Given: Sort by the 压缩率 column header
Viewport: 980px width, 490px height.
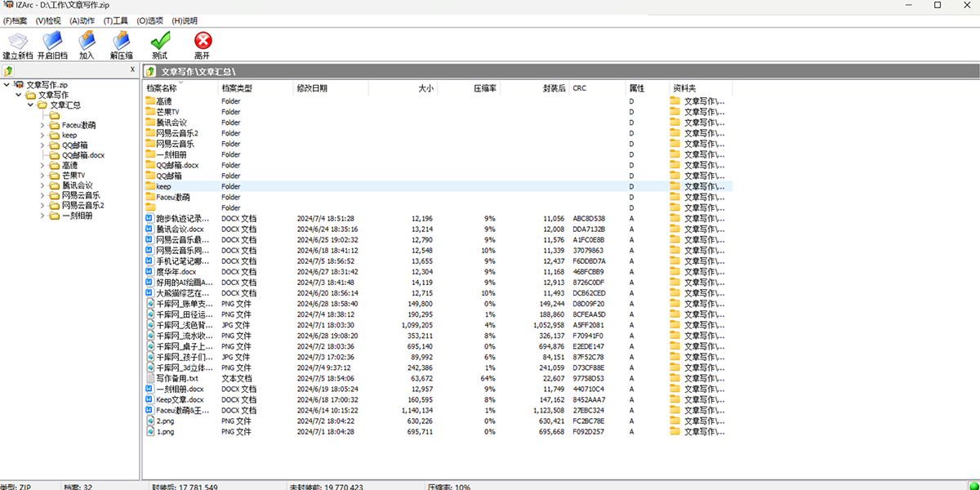Looking at the screenshot, I should (x=468, y=88).
